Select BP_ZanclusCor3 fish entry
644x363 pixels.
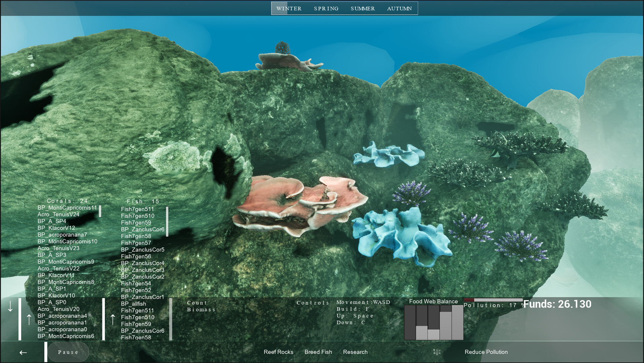click(143, 270)
